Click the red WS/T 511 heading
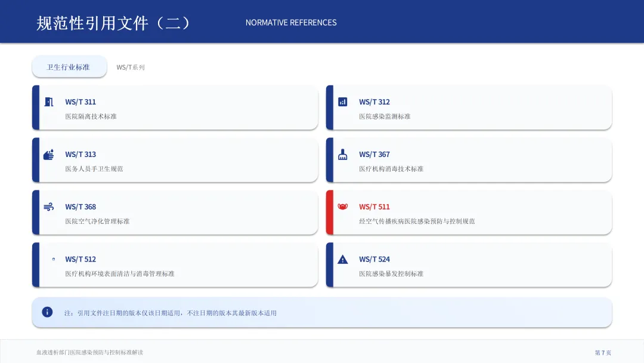 pyautogui.click(x=374, y=207)
